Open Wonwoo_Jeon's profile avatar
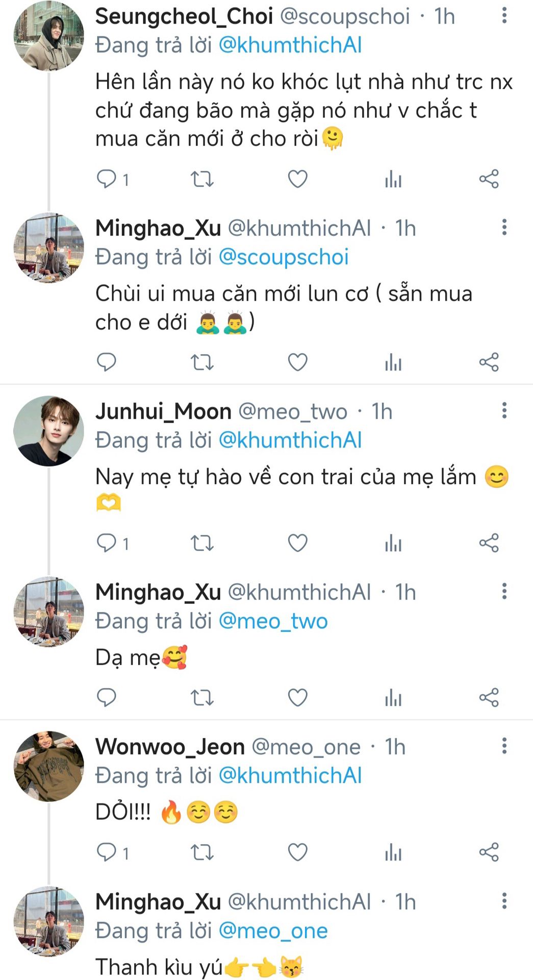This screenshot has width=533, height=980. [48, 766]
